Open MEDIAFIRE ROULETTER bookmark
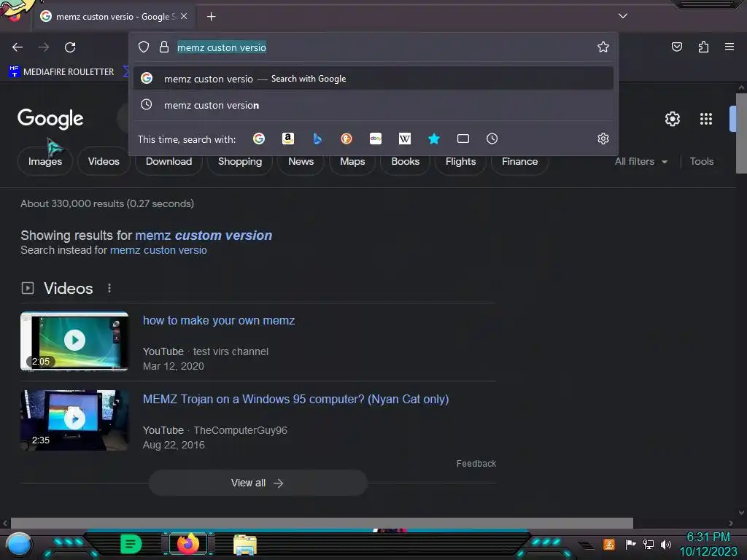Viewport: 747px width, 560px height. tap(61, 72)
